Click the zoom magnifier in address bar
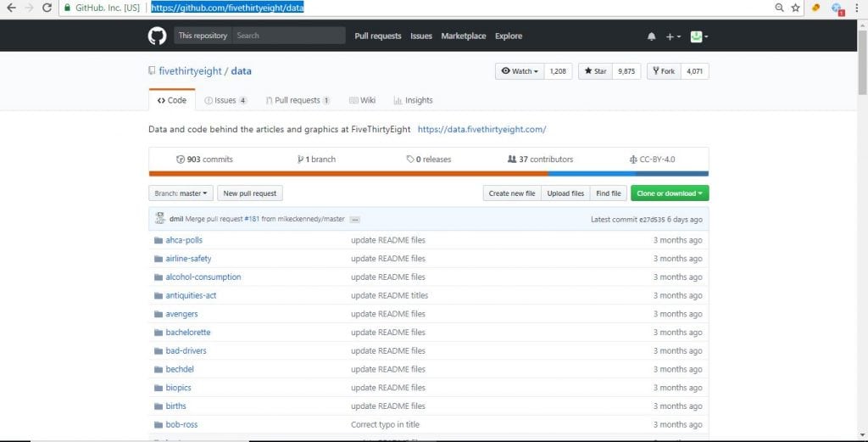Viewport: 868px width, 442px height. click(780, 8)
